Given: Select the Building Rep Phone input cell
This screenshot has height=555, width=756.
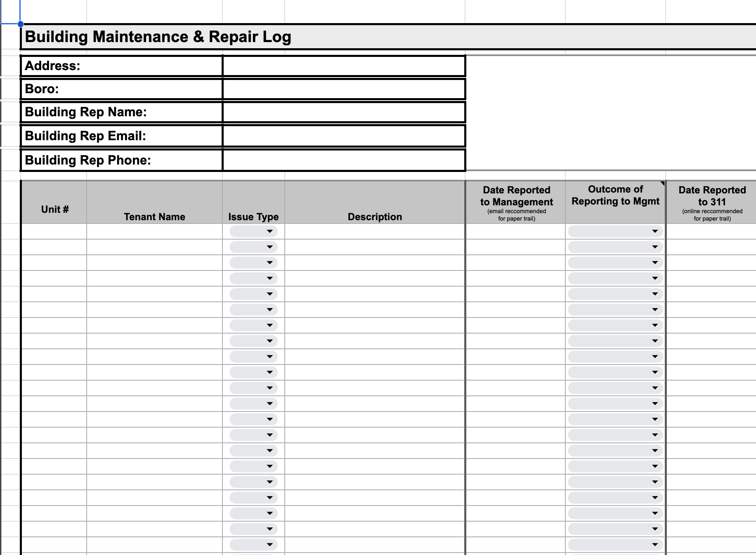Looking at the screenshot, I should click(343, 160).
